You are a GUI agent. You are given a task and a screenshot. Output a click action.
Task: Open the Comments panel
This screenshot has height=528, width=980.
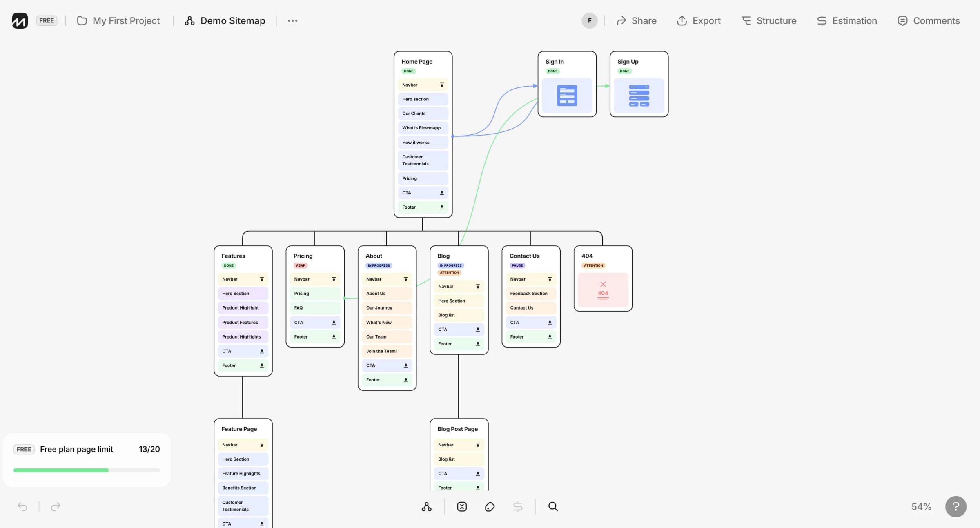pos(929,20)
